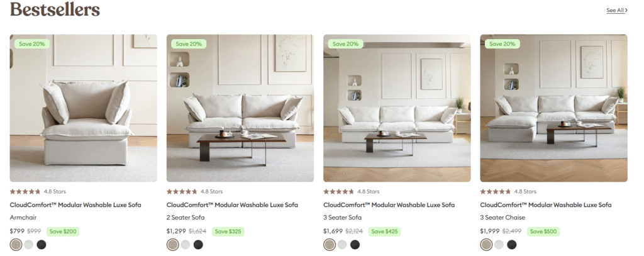Pick black swatch for 3 Seater Sofa
Image resolution: width=644 pixels, height=256 pixels.
pos(355,245)
